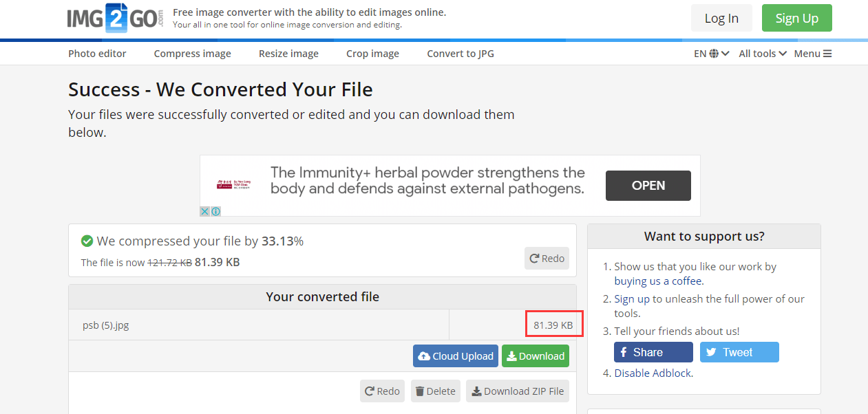Select Convert to JPG menu item

coord(461,54)
